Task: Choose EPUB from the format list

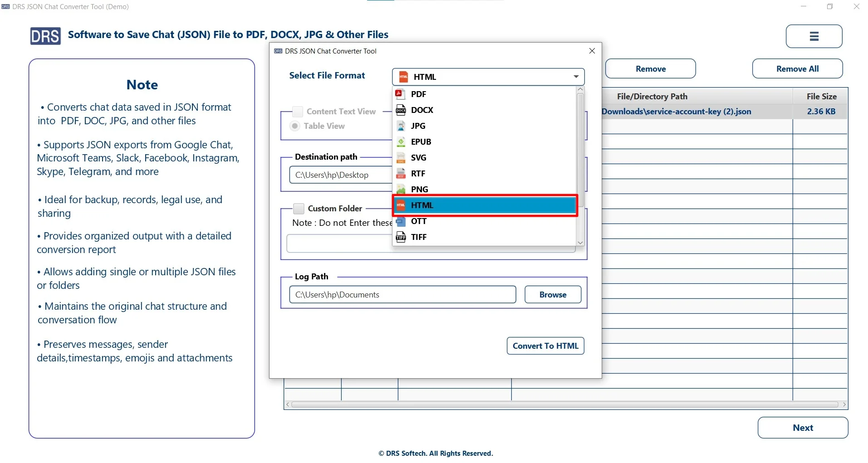Action: pos(485,141)
